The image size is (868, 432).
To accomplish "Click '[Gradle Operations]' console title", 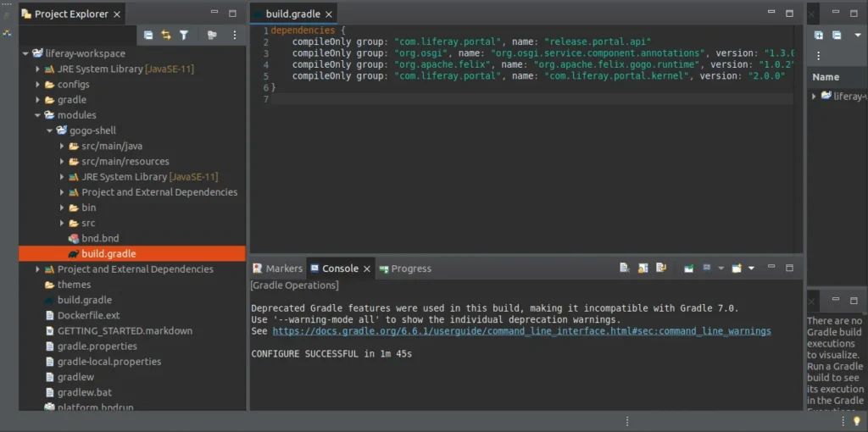I will point(294,285).
